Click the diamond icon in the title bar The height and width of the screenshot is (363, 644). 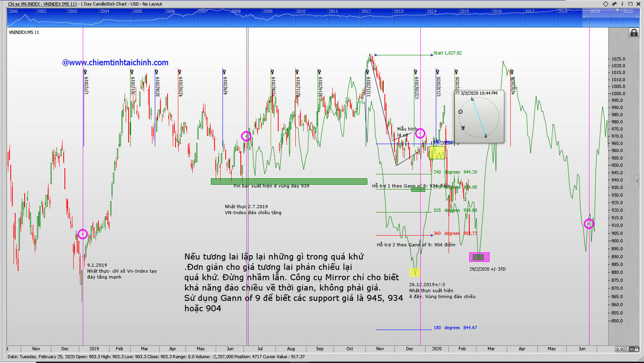click(x=606, y=4)
